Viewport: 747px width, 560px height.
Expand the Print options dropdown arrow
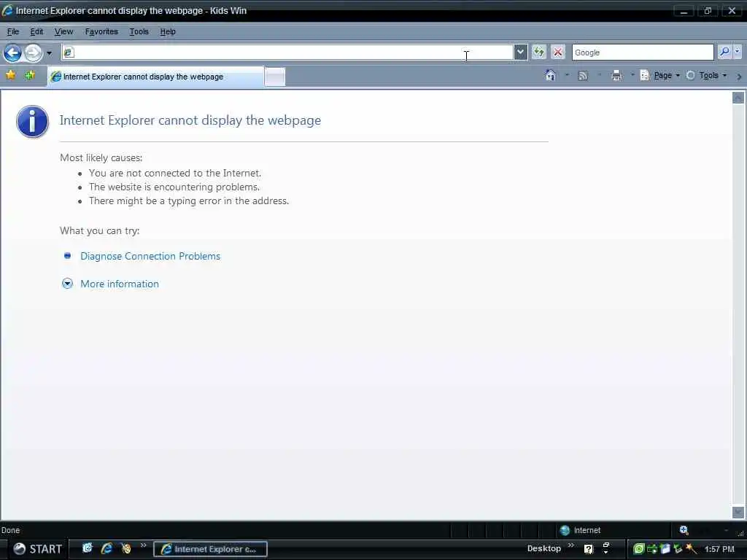(x=632, y=75)
